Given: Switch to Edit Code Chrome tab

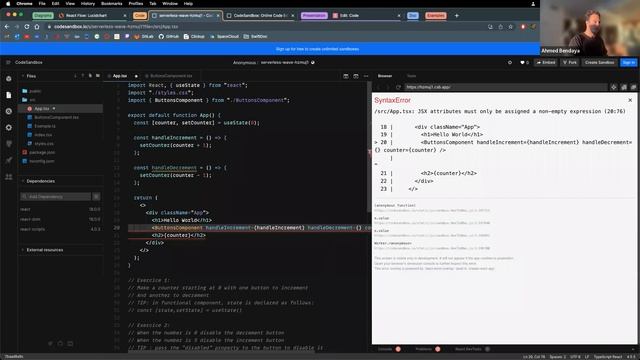Looking at the screenshot, I should [x=366, y=16].
